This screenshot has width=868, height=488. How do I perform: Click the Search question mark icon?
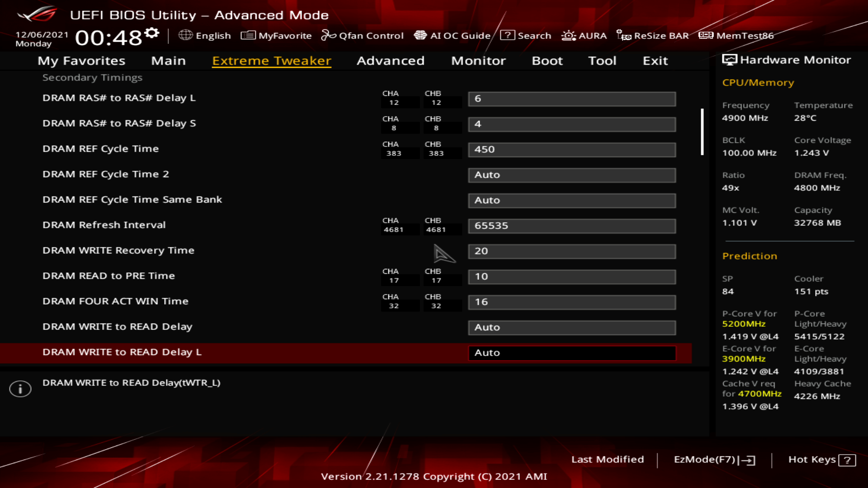coord(507,35)
